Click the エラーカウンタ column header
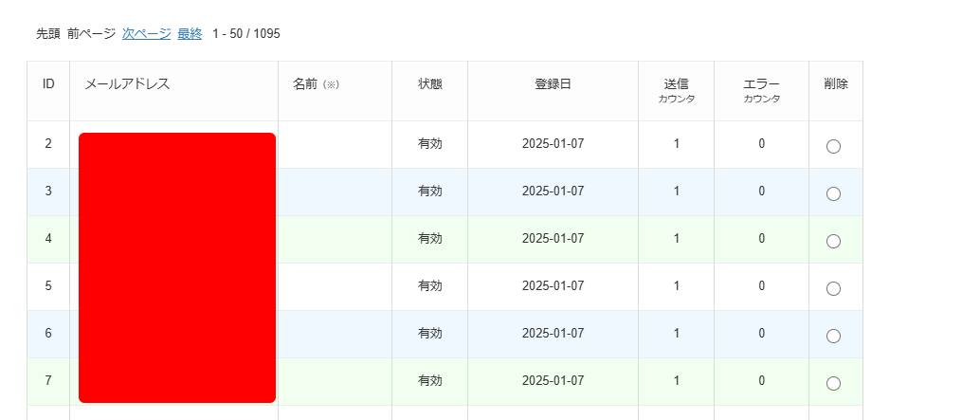 (x=761, y=90)
